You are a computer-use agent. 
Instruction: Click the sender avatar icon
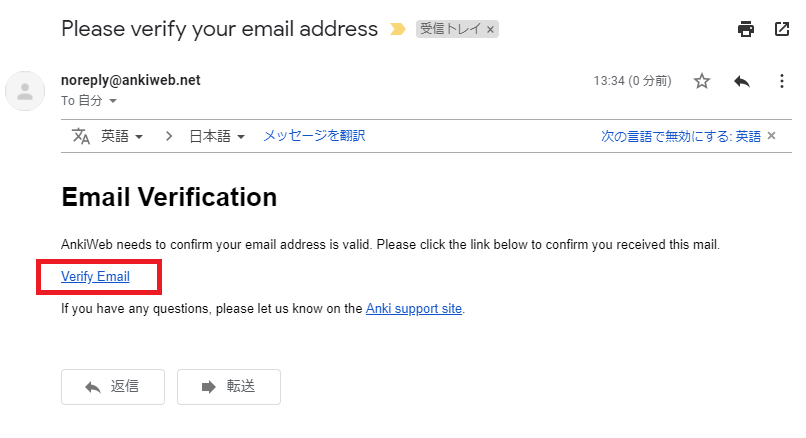[25, 92]
